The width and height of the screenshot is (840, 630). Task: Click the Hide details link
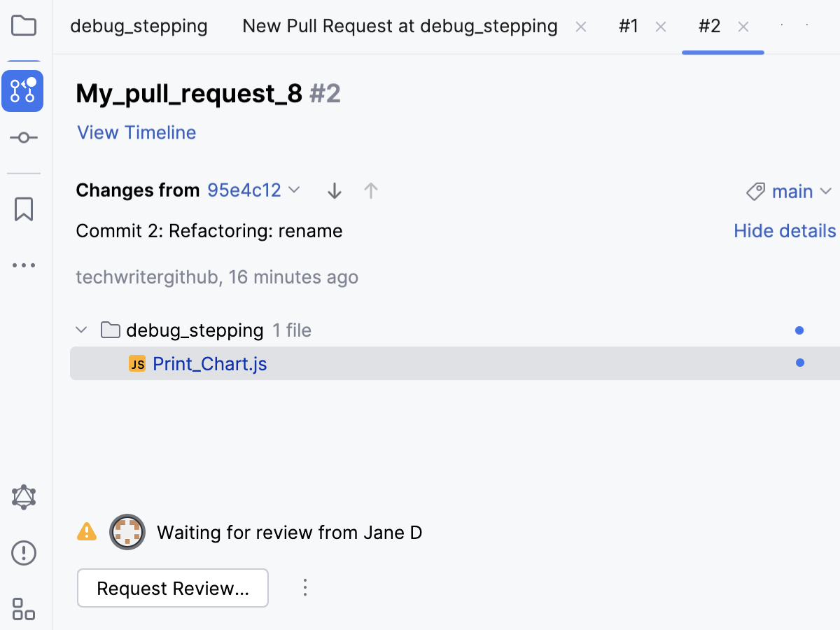point(784,231)
